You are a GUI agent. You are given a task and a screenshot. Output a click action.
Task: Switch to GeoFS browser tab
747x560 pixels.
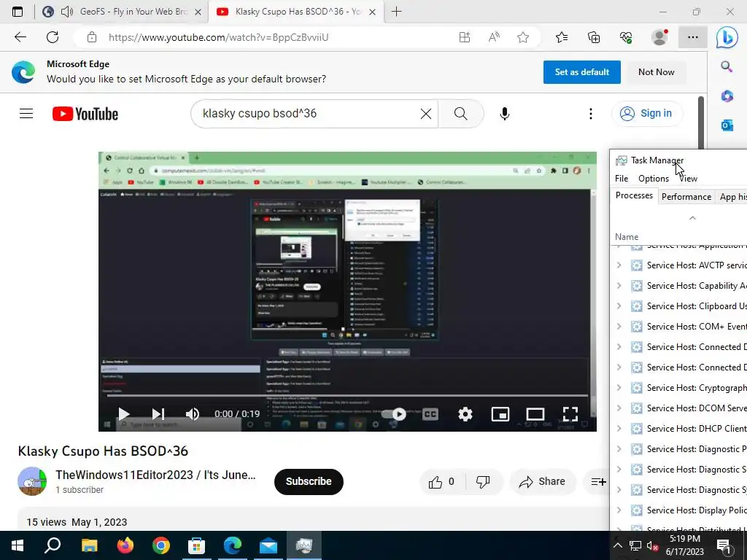[x=122, y=12]
